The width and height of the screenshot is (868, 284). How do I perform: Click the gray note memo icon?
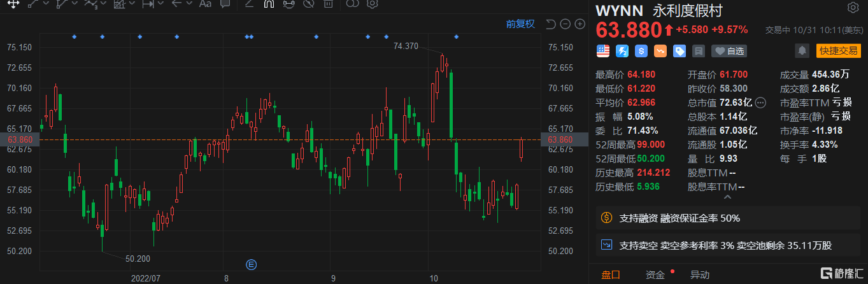tap(699, 50)
